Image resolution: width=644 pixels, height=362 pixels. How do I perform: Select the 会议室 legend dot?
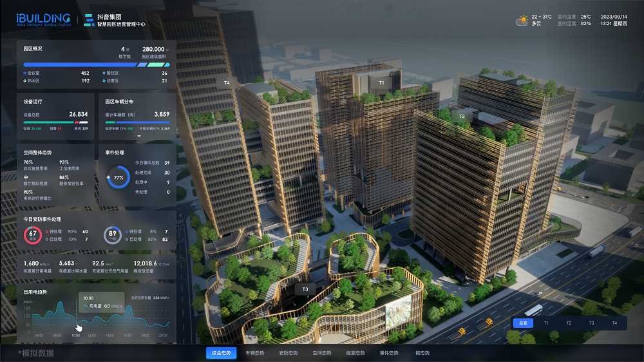coord(25,73)
